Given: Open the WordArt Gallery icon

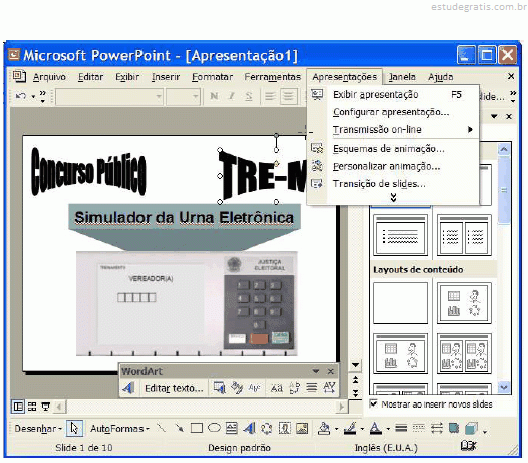Looking at the screenshot, I should click(x=220, y=388).
